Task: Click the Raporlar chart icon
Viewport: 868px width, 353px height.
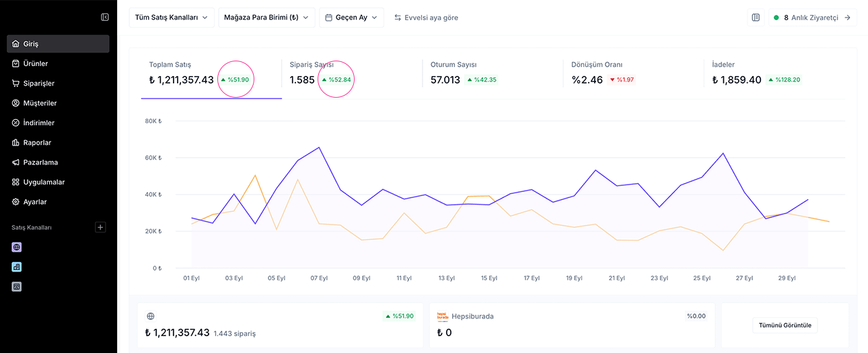Action: 16,143
